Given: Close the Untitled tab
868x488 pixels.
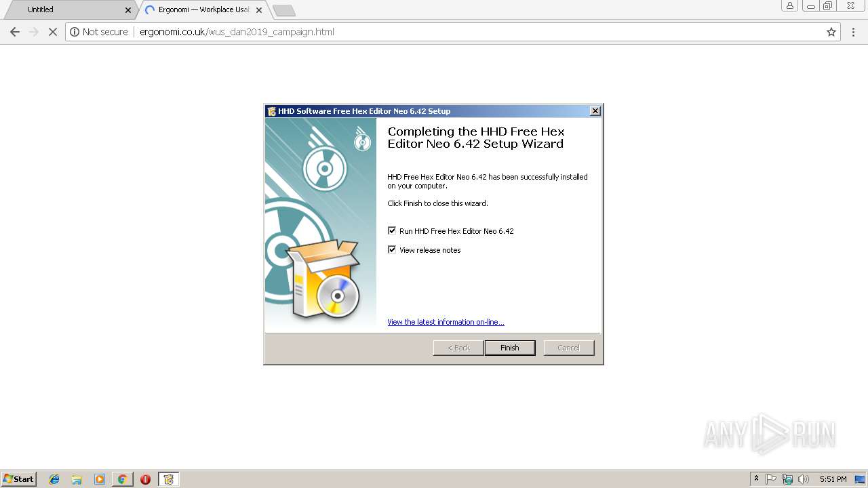Looking at the screenshot, I should click(128, 10).
